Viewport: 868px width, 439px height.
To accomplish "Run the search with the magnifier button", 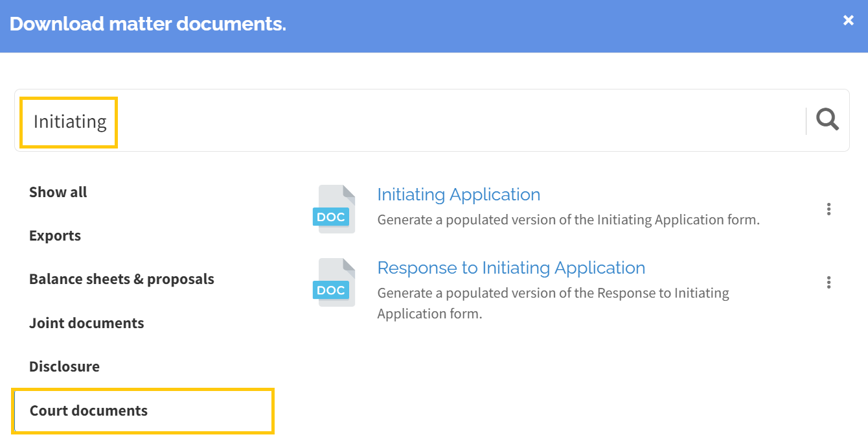I will tap(827, 120).
